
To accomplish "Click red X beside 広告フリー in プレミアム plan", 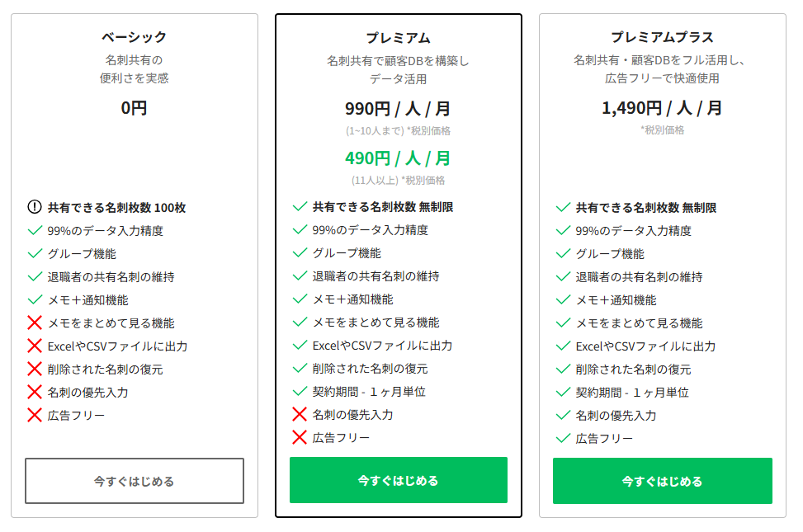I will 300,437.
